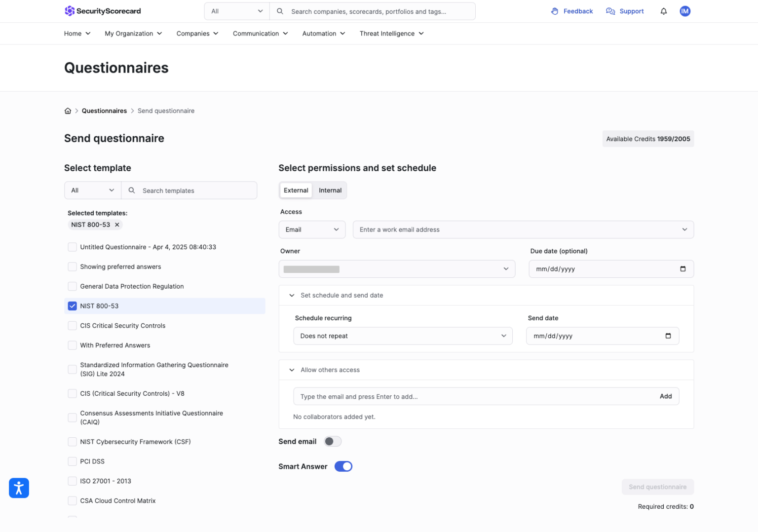Switch to the Internal tab
The image size is (758, 532).
pos(330,190)
